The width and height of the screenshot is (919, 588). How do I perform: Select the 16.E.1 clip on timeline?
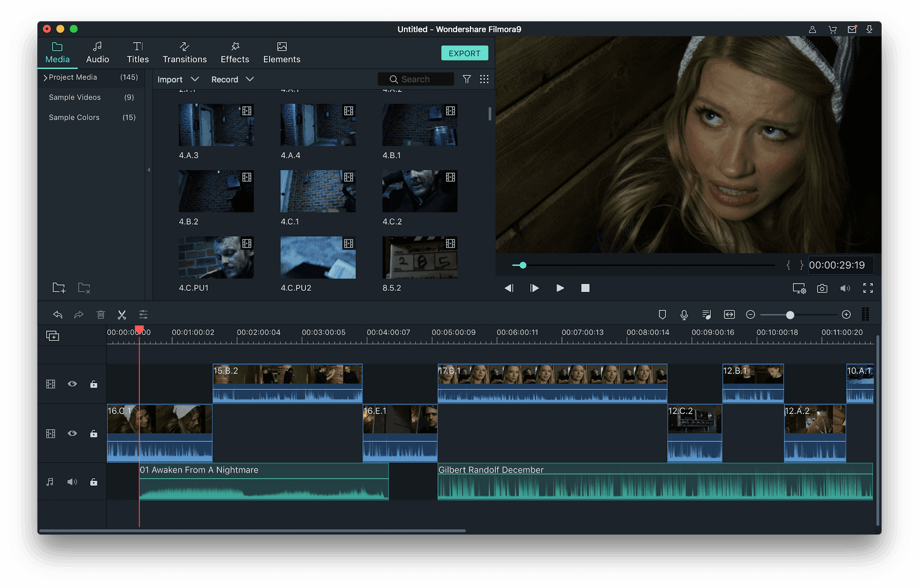pyautogui.click(x=400, y=433)
